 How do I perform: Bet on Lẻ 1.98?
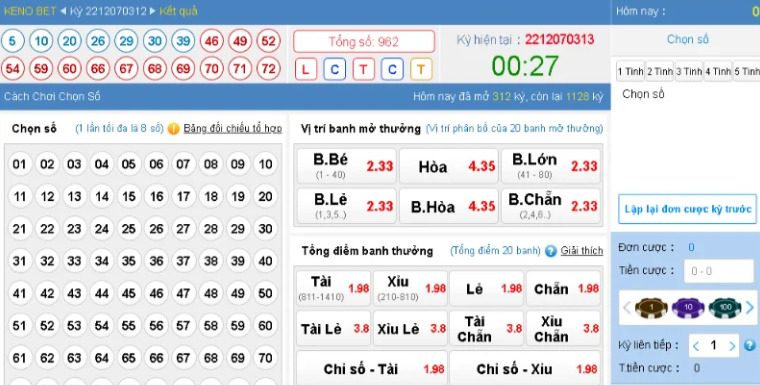487,288
